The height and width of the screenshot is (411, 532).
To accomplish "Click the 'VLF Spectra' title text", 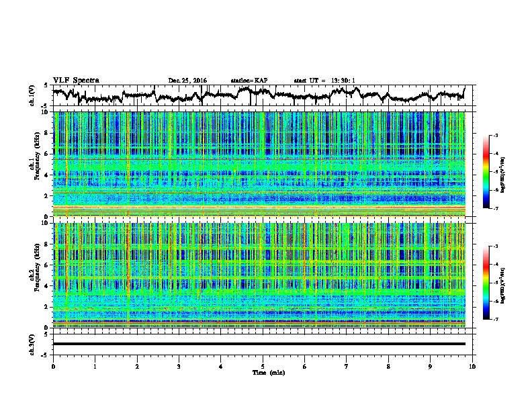I will [x=76, y=81].
